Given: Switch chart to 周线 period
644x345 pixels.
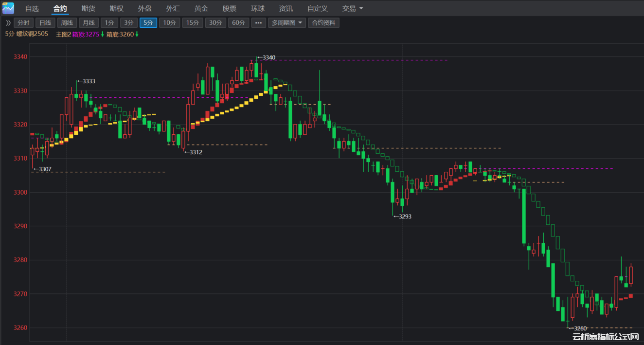Looking at the screenshot, I should [x=67, y=23].
